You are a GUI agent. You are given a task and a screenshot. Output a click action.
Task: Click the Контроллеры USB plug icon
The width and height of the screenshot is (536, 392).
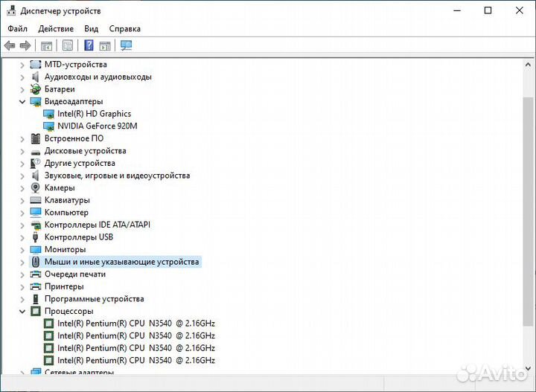36,237
